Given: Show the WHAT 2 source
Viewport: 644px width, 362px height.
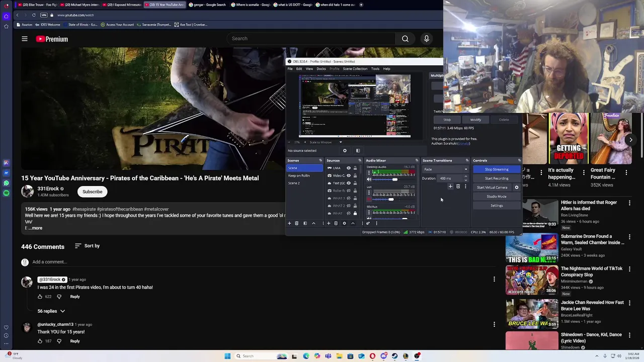Looking at the screenshot, I should (x=348, y=206).
